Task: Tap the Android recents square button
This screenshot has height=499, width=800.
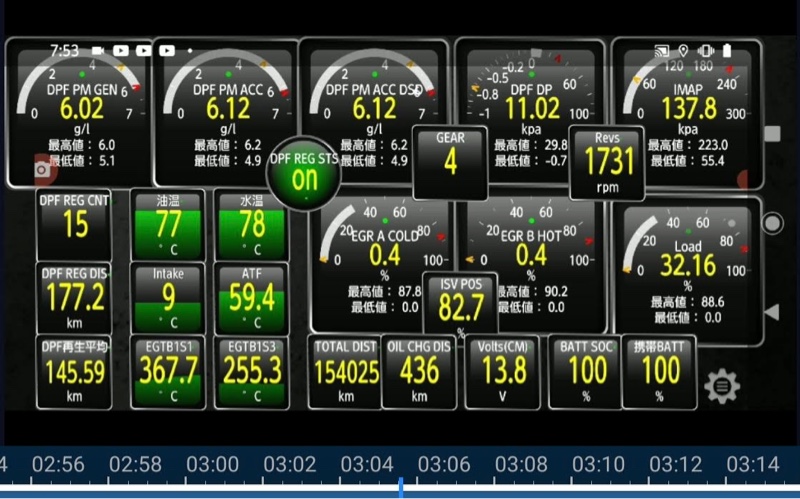Action: coord(772,134)
